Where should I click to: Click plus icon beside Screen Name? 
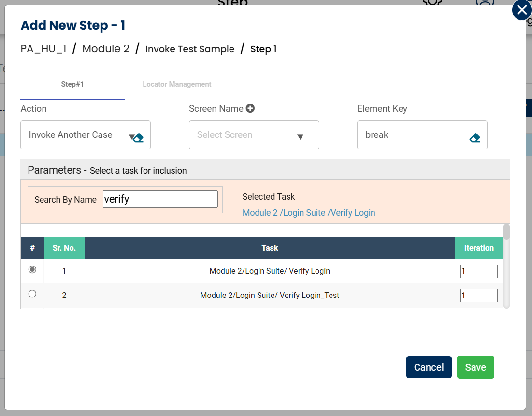tap(250, 109)
